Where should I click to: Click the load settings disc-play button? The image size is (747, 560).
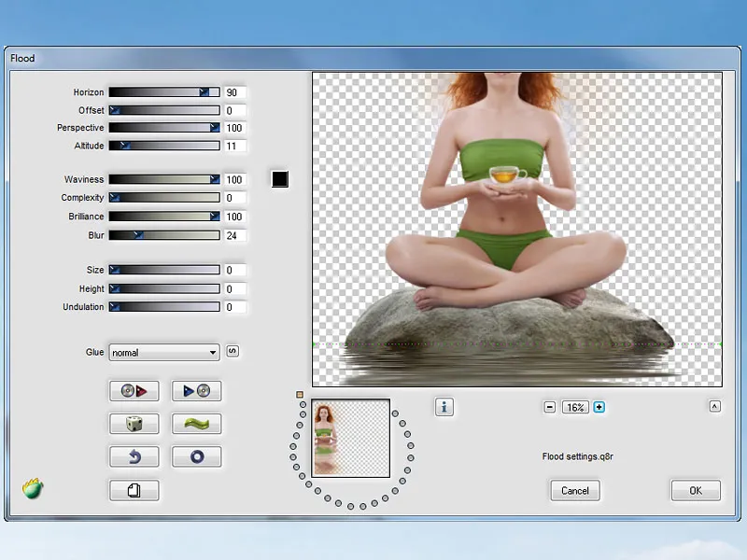tap(134, 391)
